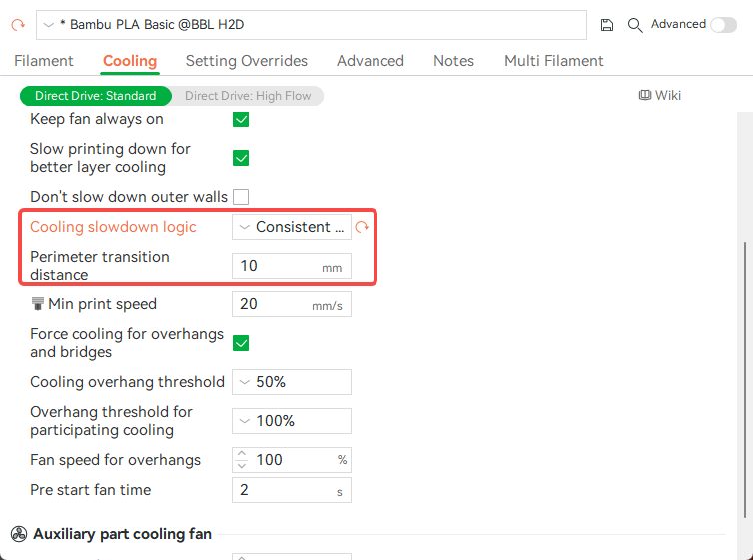Increase Fan speed for overhangs with stepper
753x560 pixels.
pyautogui.click(x=241, y=455)
